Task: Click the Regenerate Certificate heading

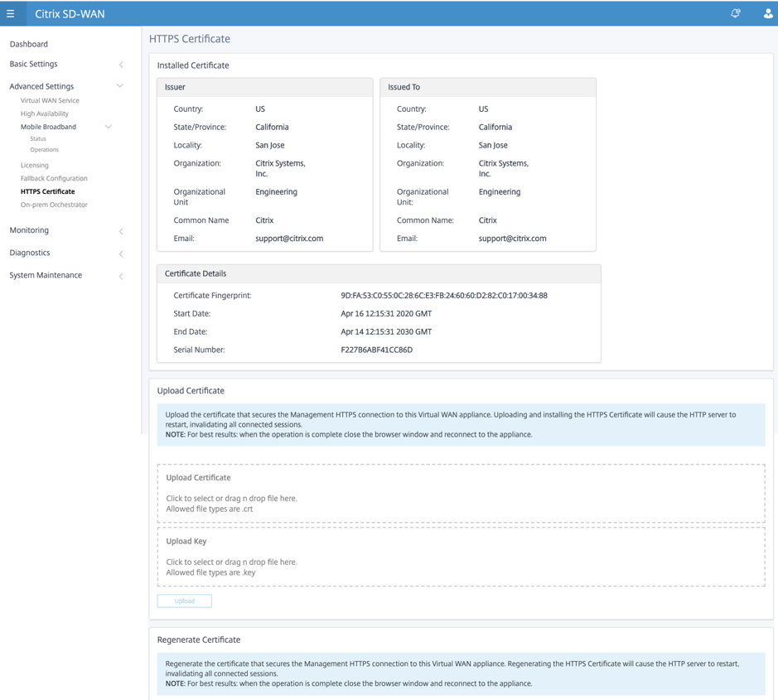Action: tap(199, 640)
